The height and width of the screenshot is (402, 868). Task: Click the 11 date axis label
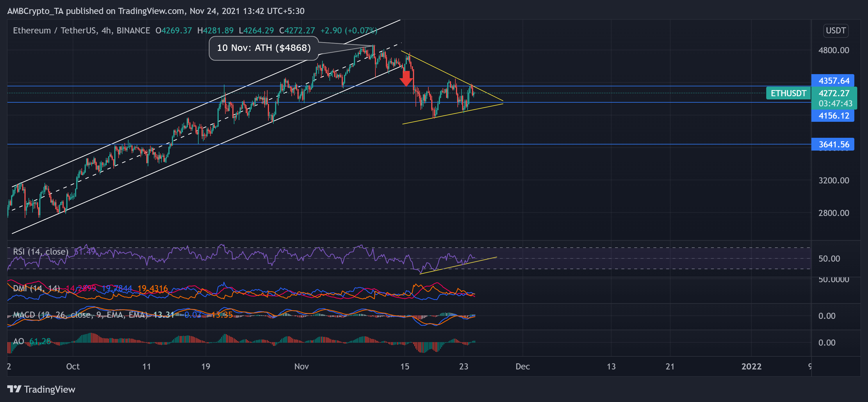147,366
